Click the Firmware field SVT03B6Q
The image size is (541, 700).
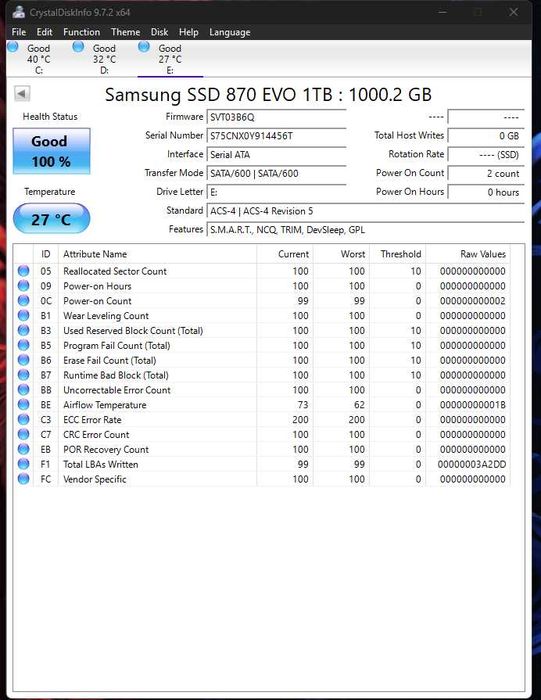click(276, 117)
